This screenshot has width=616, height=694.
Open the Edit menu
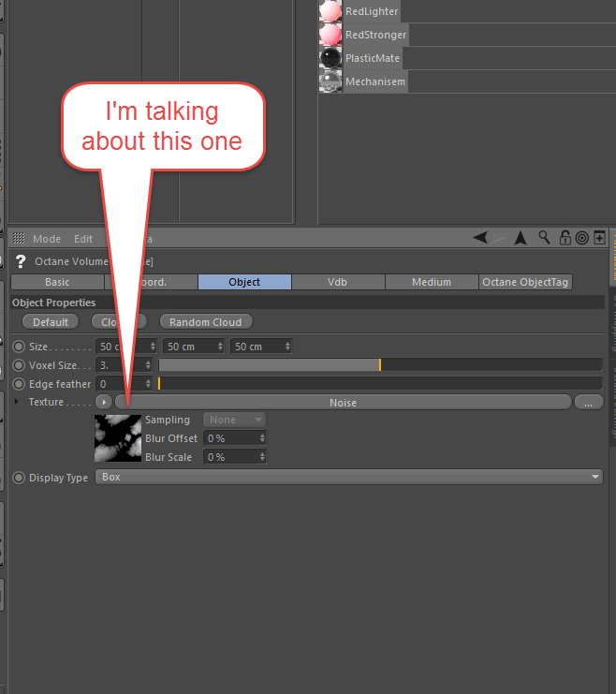point(83,239)
